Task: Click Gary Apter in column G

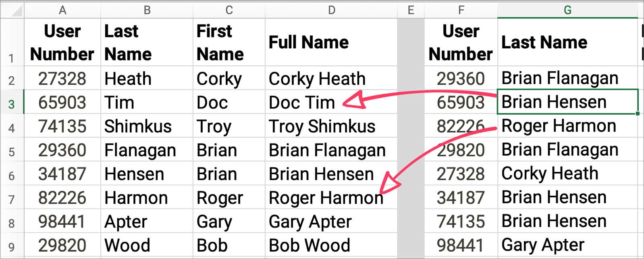Action: (x=567, y=245)
